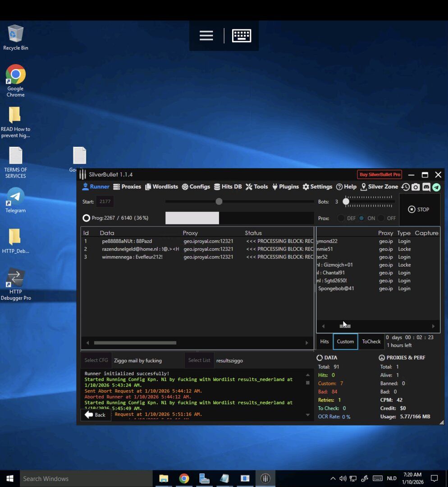Click the Bots slider handle
The height and width of the screenshot is (487, 448).
[x=346, y=202]
